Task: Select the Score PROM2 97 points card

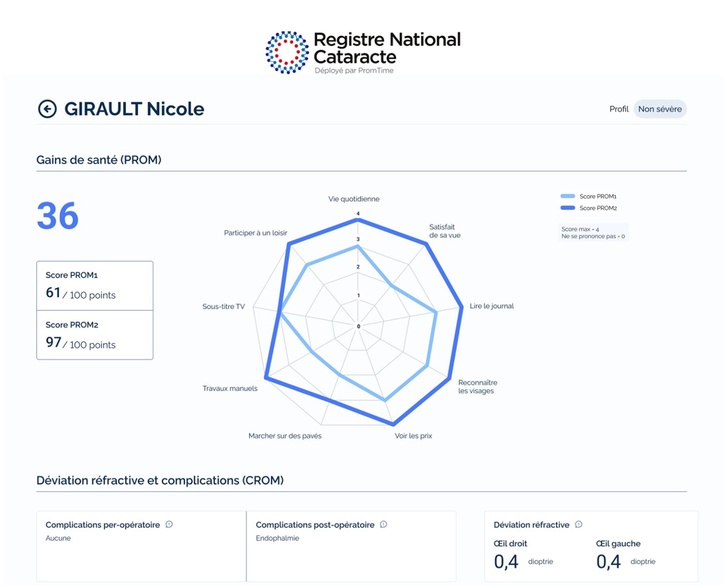Action: pos(95,335)
